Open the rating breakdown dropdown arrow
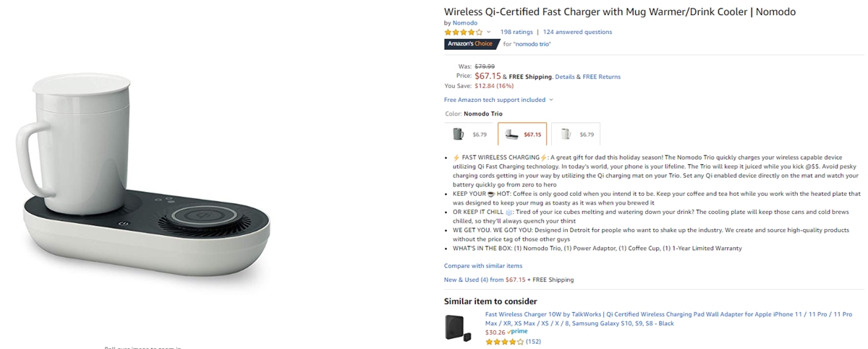The image size is (868, 349). point(488,32)
